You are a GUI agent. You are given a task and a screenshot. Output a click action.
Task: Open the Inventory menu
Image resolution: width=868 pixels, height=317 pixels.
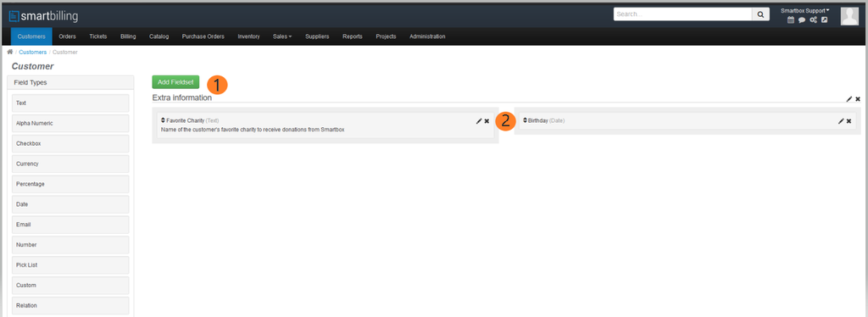click(248, 36)
